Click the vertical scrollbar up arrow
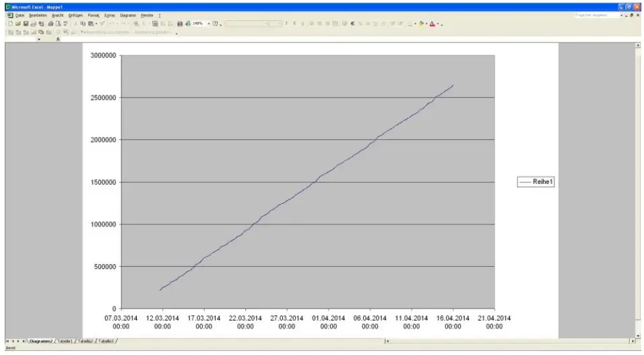Viewport: 644px width, 355px height. [x=638, y=46]
